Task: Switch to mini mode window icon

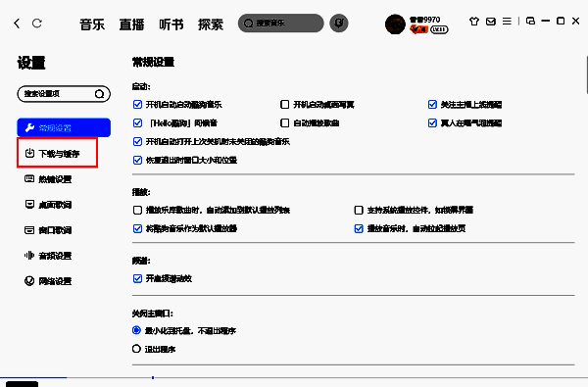Action: click(530, 21)
